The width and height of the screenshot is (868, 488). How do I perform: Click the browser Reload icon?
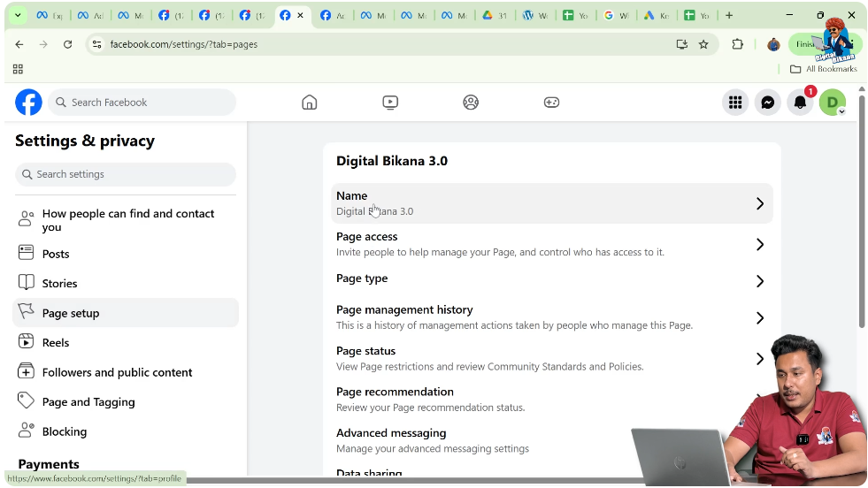click(67, 44)
